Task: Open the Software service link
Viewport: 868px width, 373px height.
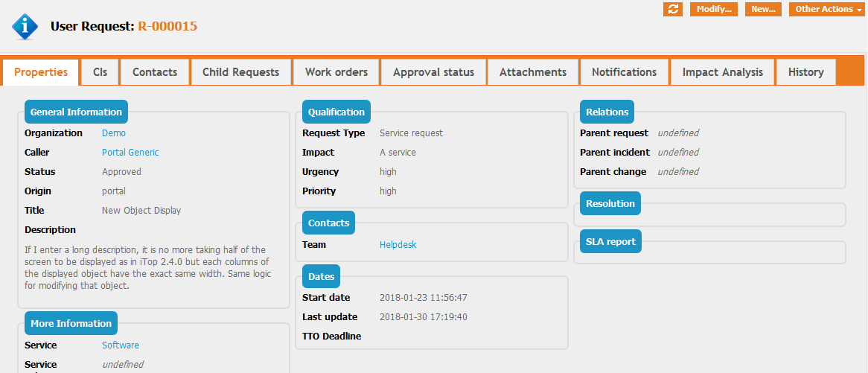Action: pos(121,345)
